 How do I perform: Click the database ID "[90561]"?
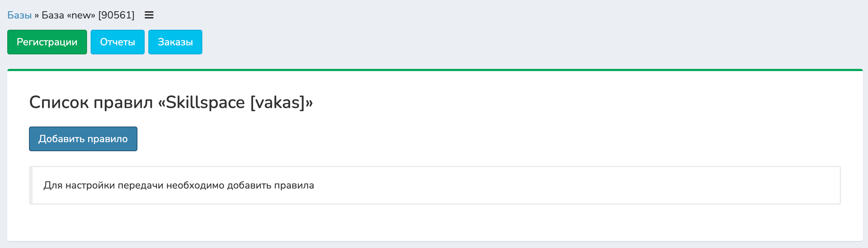tap(116, 15)
